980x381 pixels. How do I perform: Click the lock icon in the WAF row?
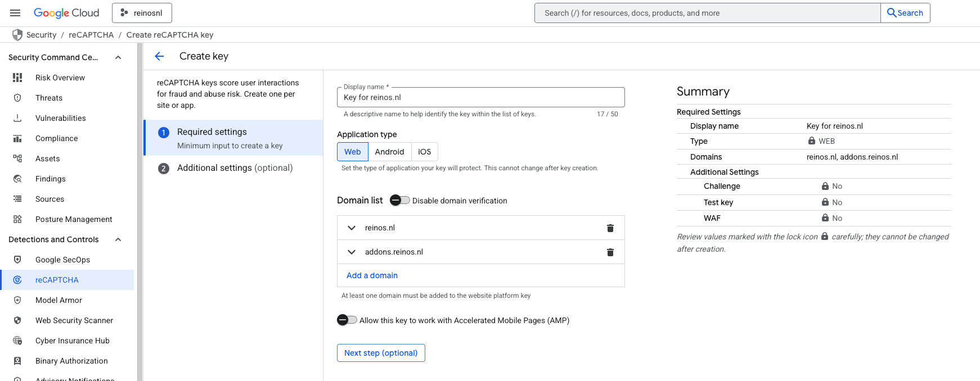tap(825, 217)
